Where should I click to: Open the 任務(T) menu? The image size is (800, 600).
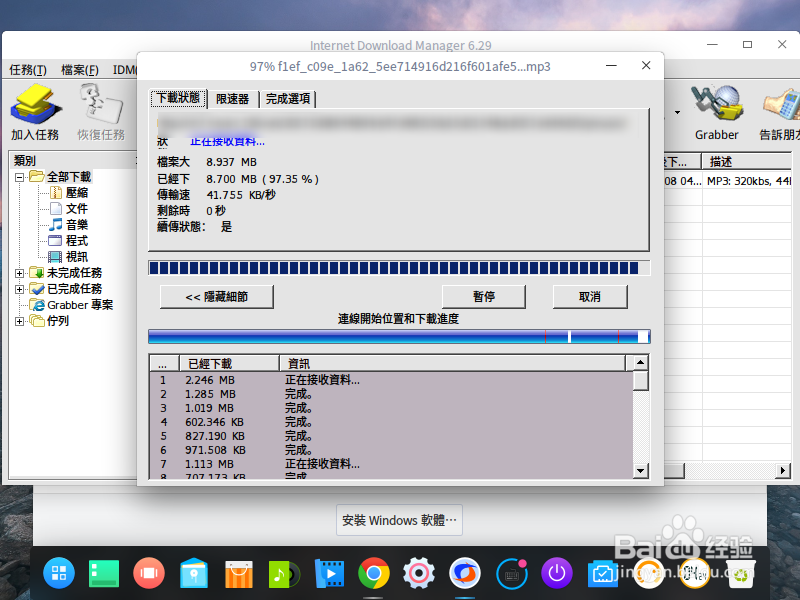click(x=28, y=70)
